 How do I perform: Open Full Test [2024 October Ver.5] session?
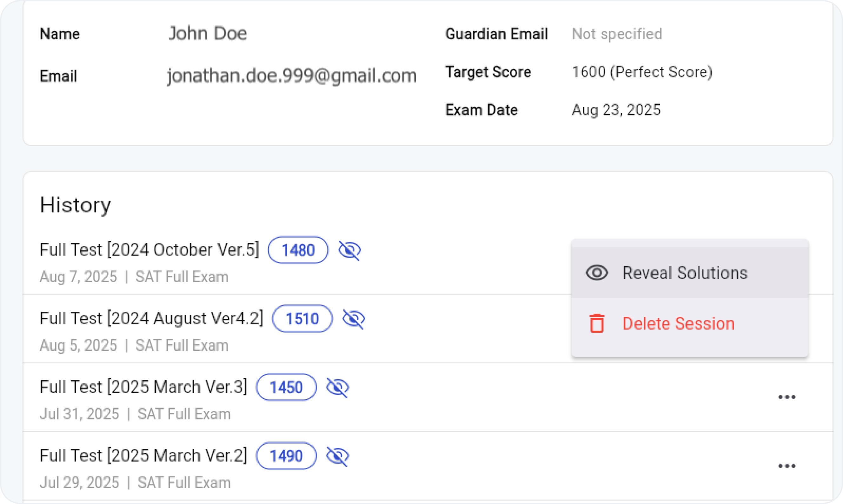(149, 250)
